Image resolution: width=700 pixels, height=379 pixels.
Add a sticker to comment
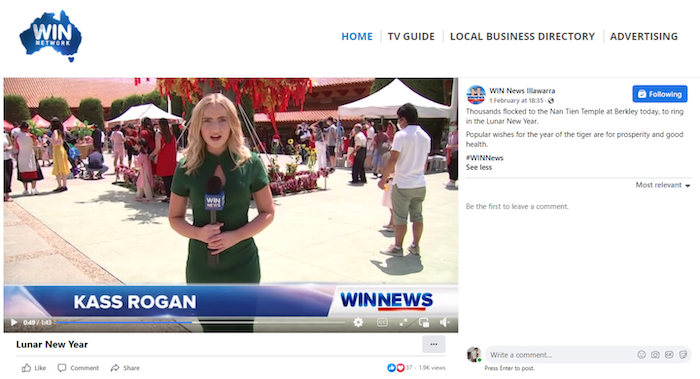(x=683, y=355)
